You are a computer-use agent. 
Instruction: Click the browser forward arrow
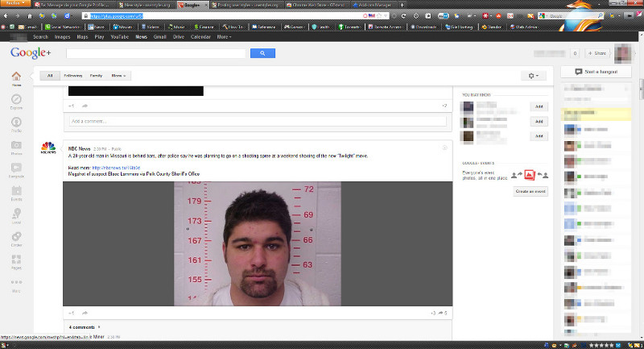tap(17, 15)
